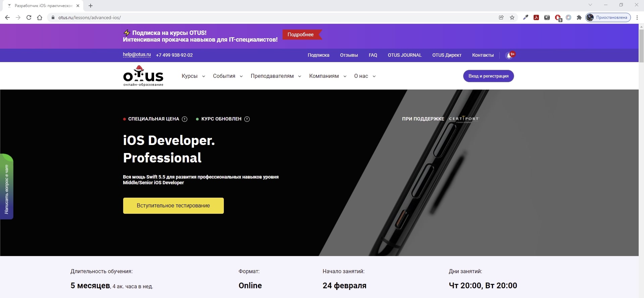This screenshot has height=298, width=644.
Task: Click the '5 месяцев' duration text
Action: pyautogui.click(x=90, y=286)
